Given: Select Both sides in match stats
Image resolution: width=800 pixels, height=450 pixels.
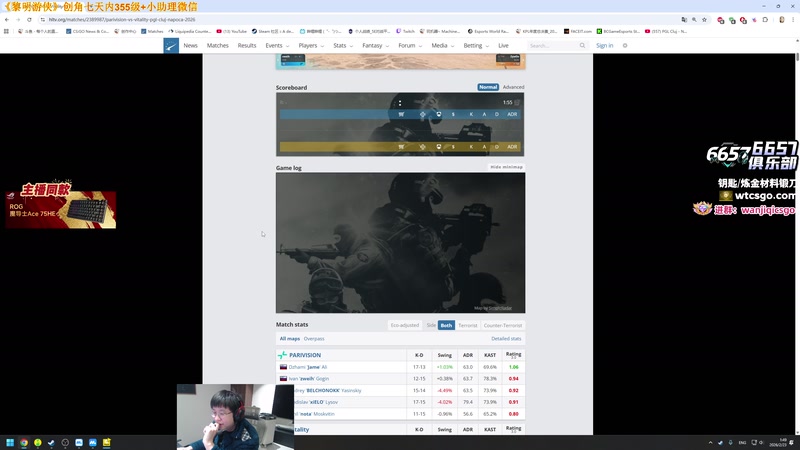Looking at the screenshot, I should [446, 325].
